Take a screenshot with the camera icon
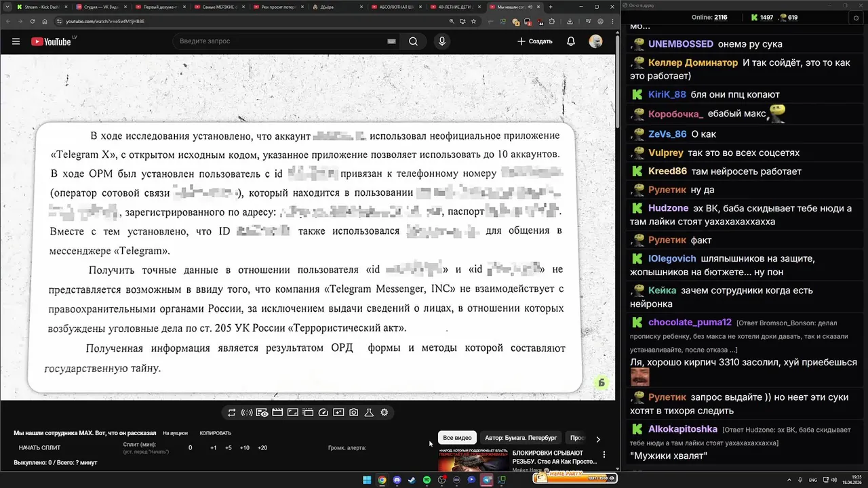Screen dimensions: 868x488 click(x=354, y=412)
